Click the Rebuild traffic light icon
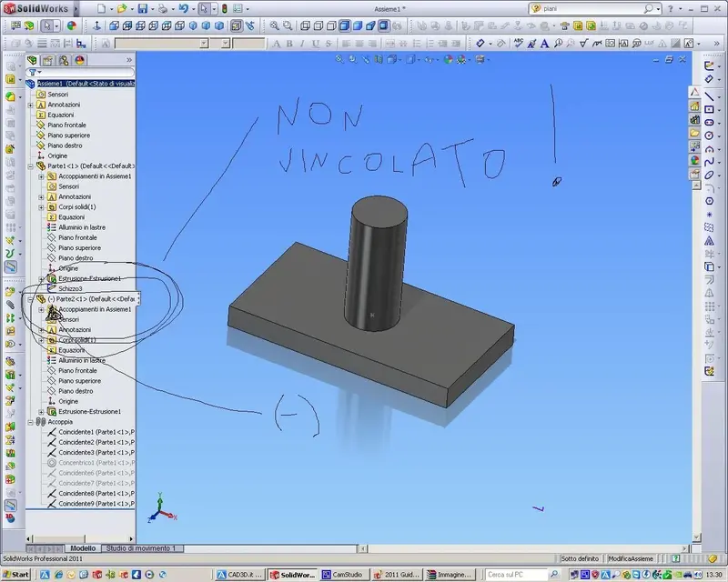Screen dimensions: 728x582 (x=225, y=9)
